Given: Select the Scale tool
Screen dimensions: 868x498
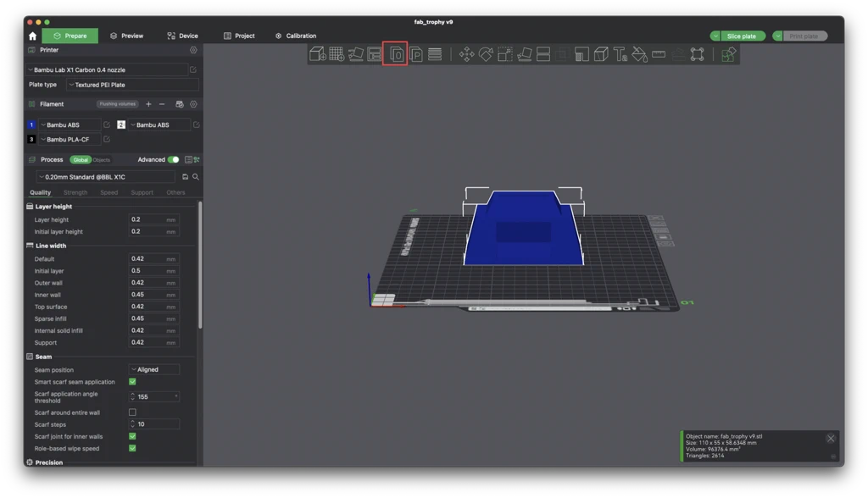Looking at the screenshot, I should [x=505, y=54].
